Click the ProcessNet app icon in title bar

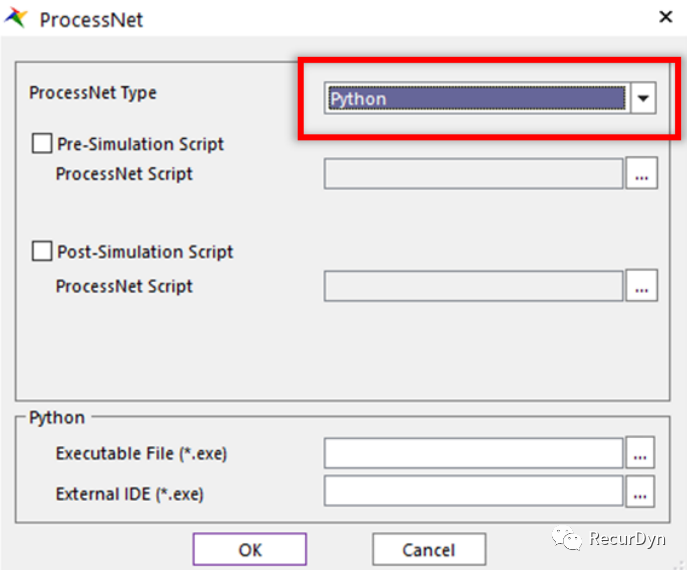point(17,18)
